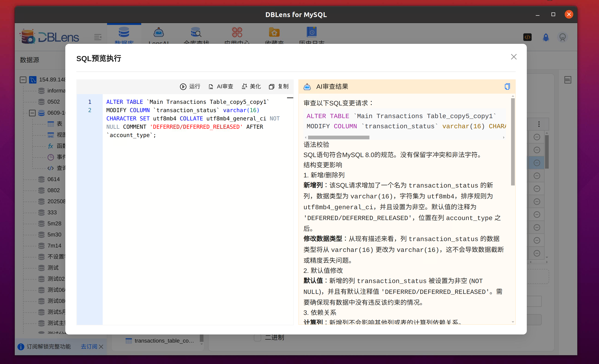Image resolution: width=599 pixels, height=364 pixels.
Task: Select the 333 database
Action: 48,212
